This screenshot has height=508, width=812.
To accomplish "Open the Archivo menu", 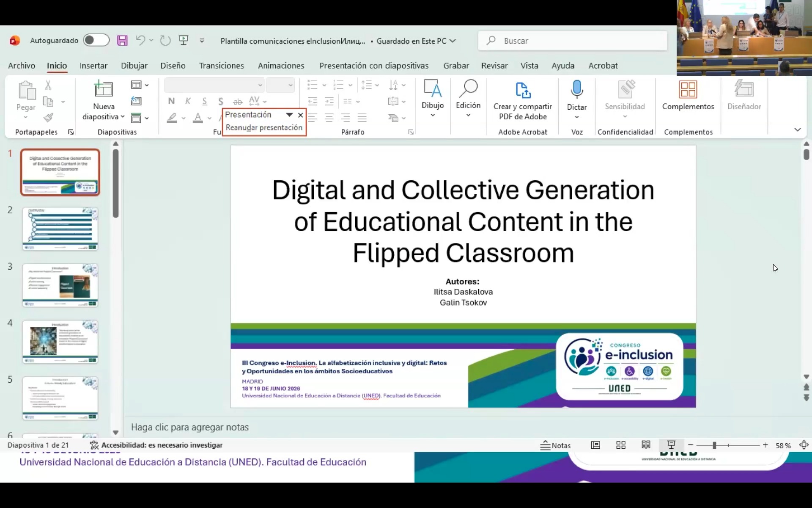I will coord(22,66).
